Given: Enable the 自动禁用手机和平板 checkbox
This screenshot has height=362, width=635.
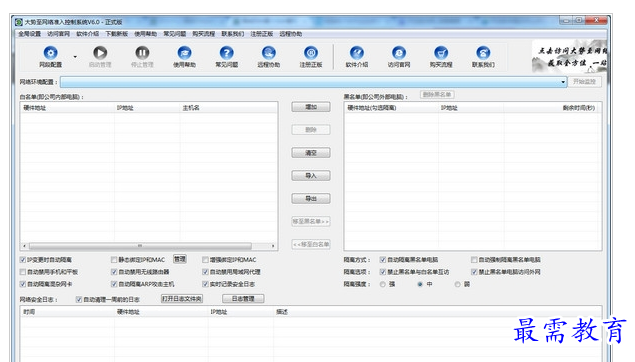Looking at the screenshot, I should coord(23,272).
